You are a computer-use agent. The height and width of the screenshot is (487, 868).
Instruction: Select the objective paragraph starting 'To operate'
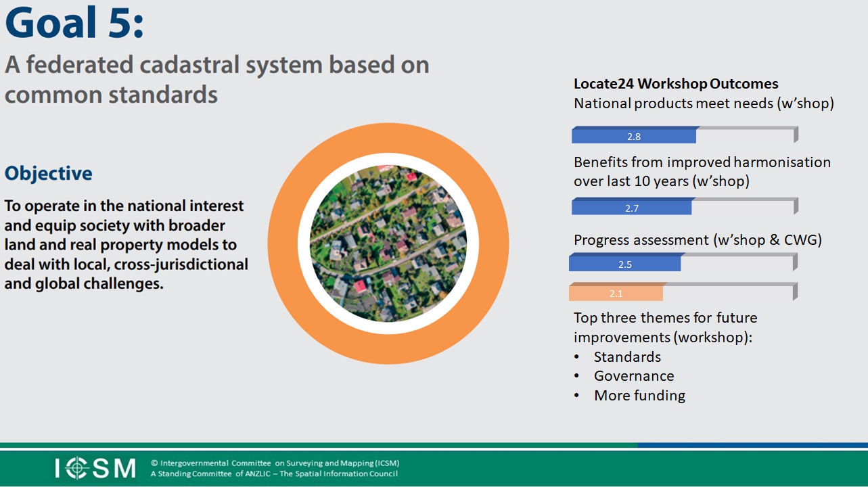[x=127, y=245]
